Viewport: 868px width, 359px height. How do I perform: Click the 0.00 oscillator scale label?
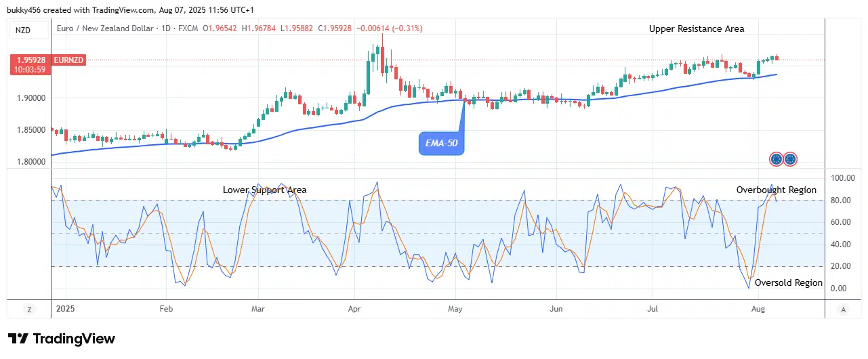(840, 289)
